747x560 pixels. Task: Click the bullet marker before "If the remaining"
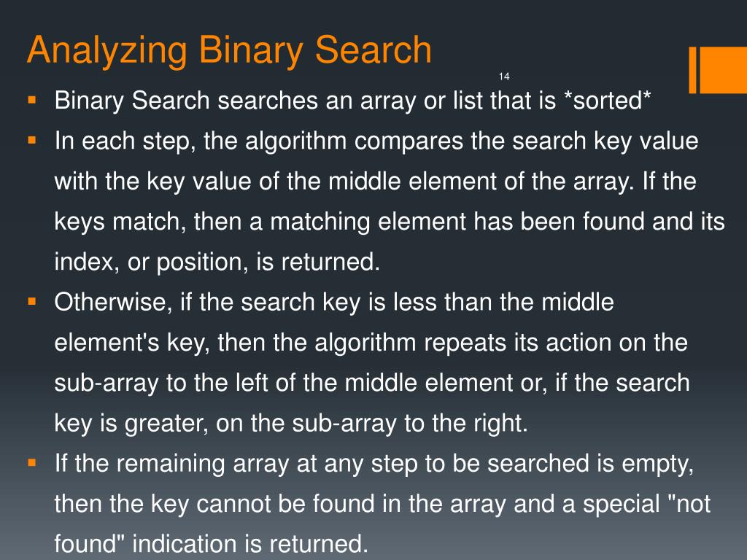tap(32, 462)
